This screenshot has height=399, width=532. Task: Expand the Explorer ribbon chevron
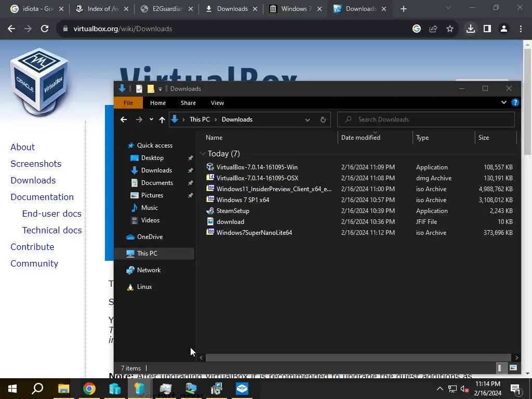pos(504,102)
